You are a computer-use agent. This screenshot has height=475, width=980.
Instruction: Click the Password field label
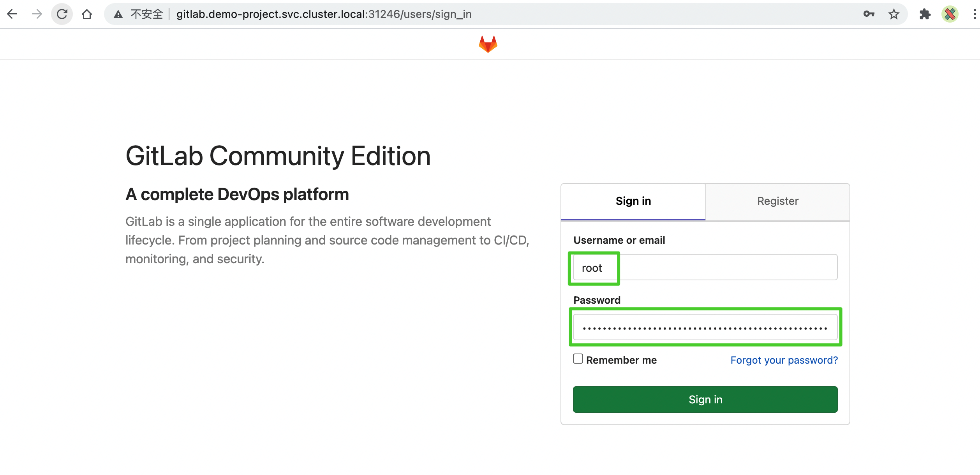point(597,300)
